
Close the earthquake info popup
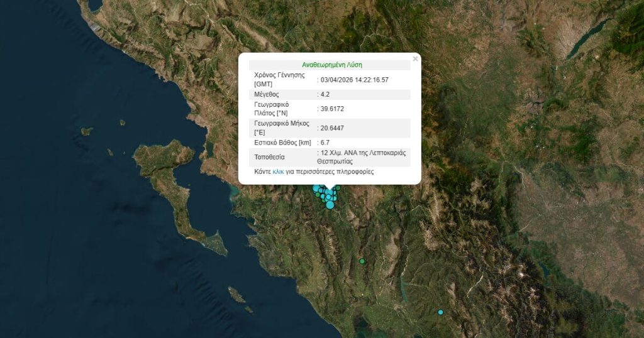tap(414, 59)
